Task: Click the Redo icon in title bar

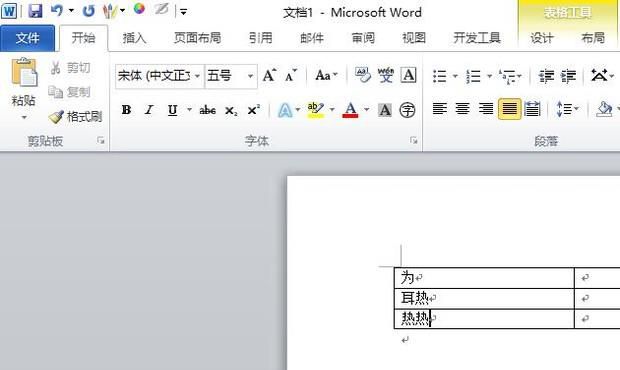Action: 89,11
